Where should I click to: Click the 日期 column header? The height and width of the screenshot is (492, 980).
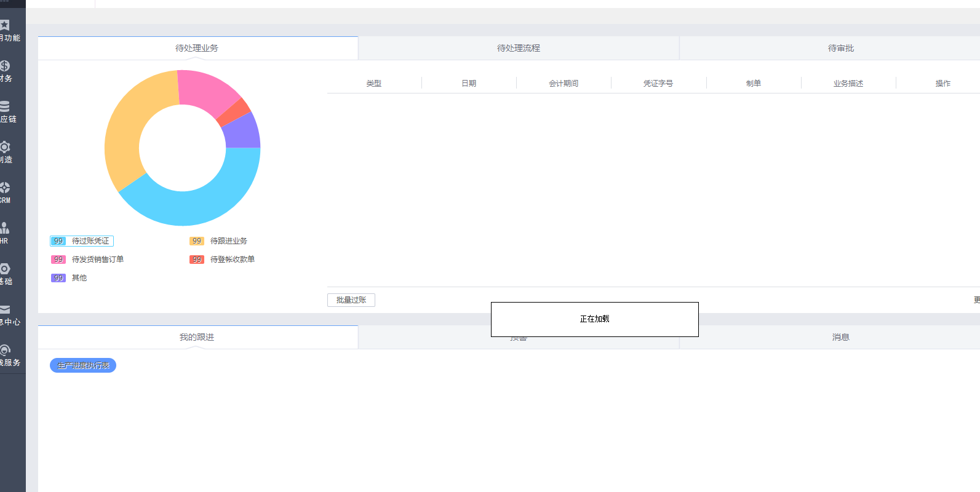click(x=469, y=83)
